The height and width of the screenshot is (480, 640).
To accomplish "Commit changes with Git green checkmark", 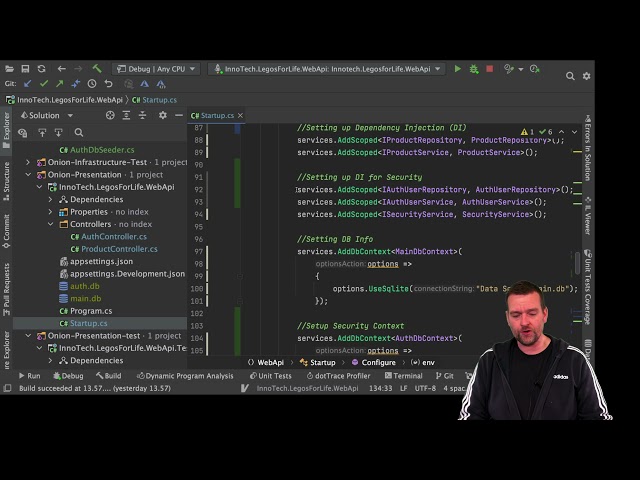I will click(x=44, y=84).
